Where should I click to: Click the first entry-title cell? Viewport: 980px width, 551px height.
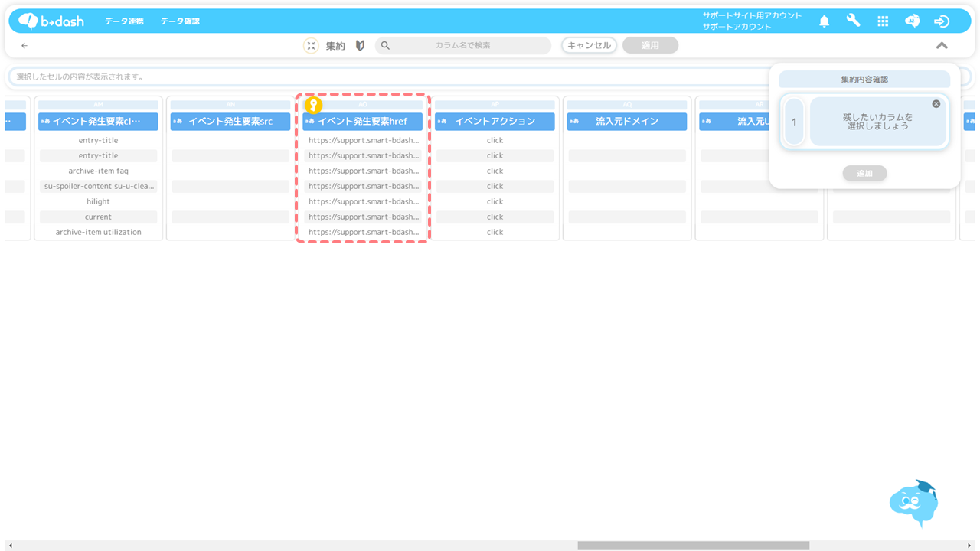(98, 140)
